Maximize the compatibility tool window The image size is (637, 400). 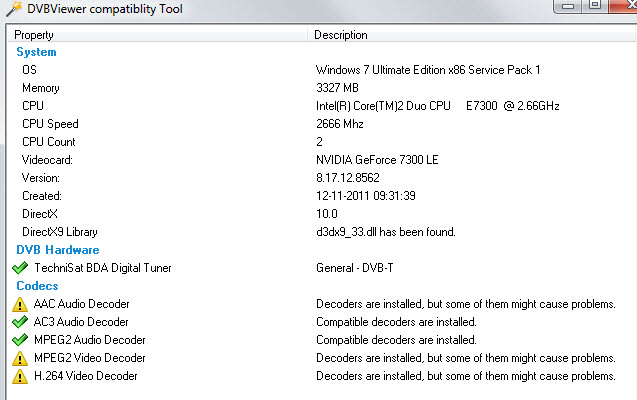pyautogui.click(x=594, y=5)
